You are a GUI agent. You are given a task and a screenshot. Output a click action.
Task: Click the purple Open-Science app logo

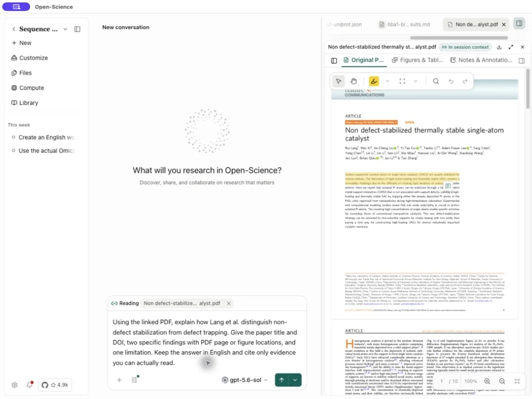(16, 7)
